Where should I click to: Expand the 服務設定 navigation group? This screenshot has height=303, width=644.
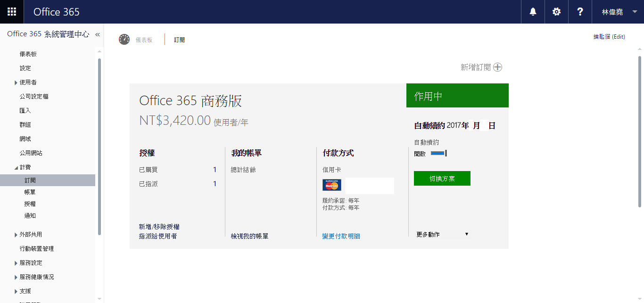16,263
